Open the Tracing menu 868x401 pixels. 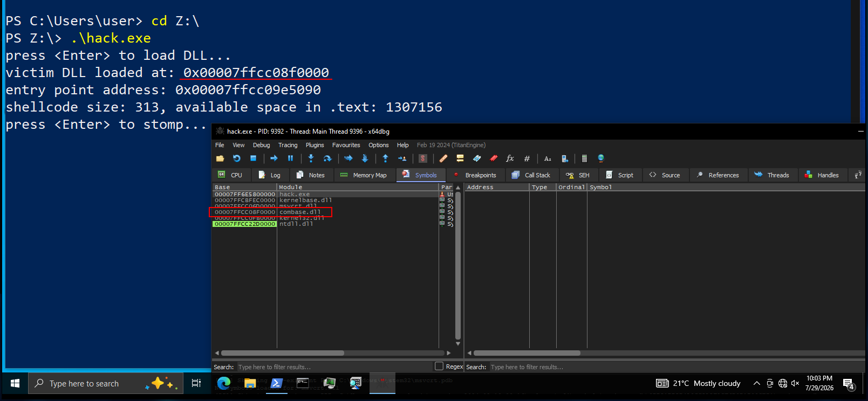288,145
